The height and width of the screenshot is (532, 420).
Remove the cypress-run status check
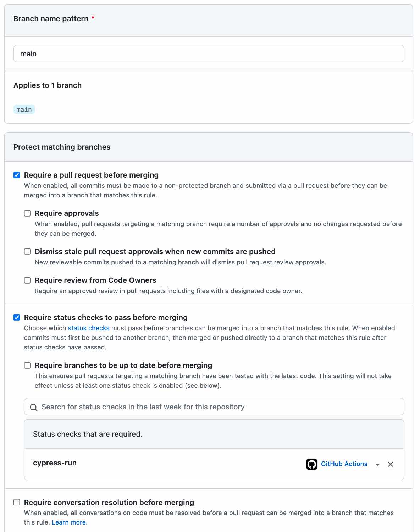pos(390,464)
